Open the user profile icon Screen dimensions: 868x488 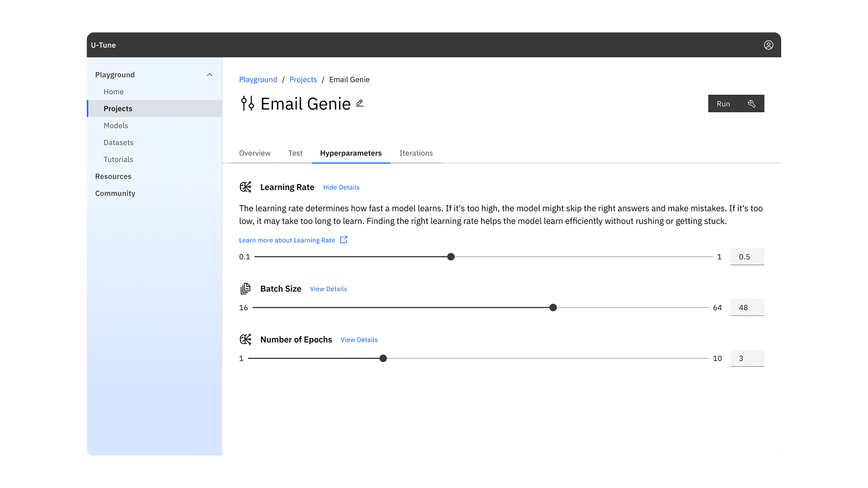pyautogui.click(x=768, y=45)
